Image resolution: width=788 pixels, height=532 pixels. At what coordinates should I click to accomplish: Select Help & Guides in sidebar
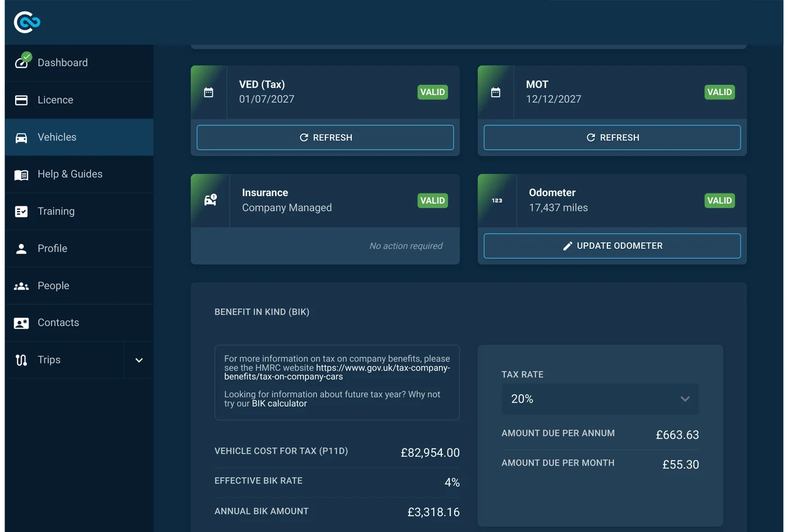[x=79, y=174]
